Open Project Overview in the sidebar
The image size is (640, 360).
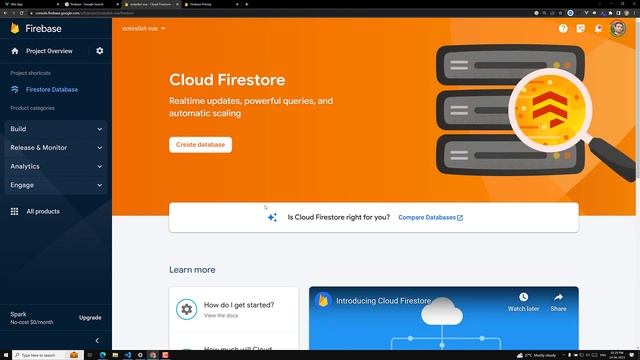coord(49,51)
